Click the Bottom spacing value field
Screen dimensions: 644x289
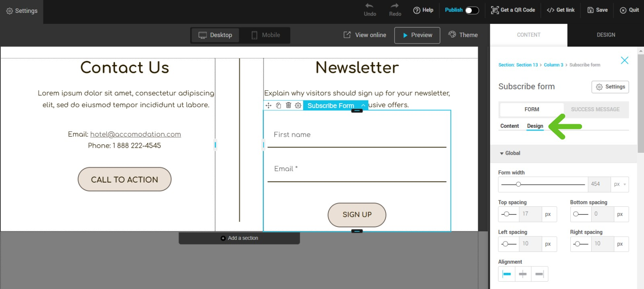[x=602, y=214]
